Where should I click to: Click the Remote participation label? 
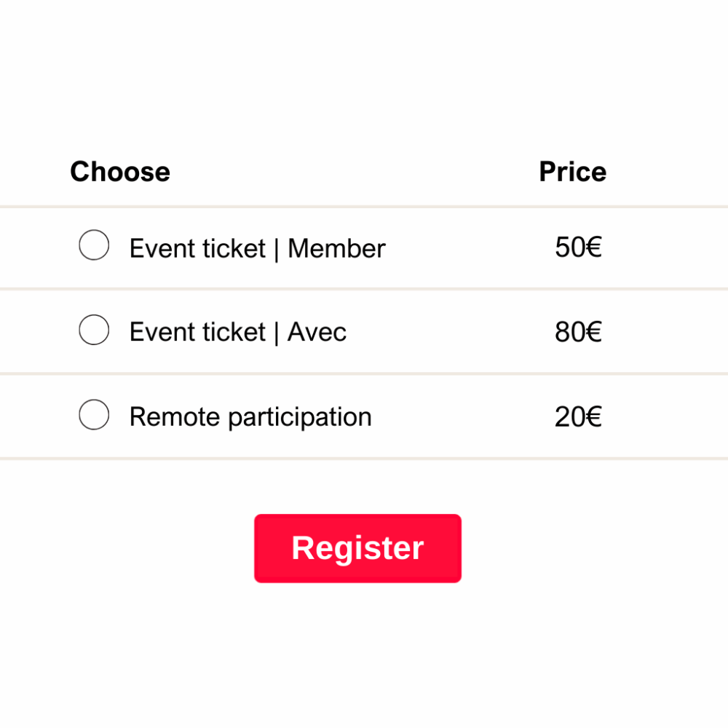coord(250,416)
